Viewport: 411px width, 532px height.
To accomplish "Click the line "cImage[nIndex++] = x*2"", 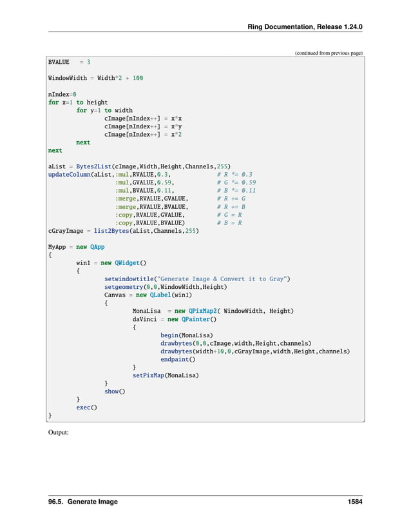I will point(143,134).
